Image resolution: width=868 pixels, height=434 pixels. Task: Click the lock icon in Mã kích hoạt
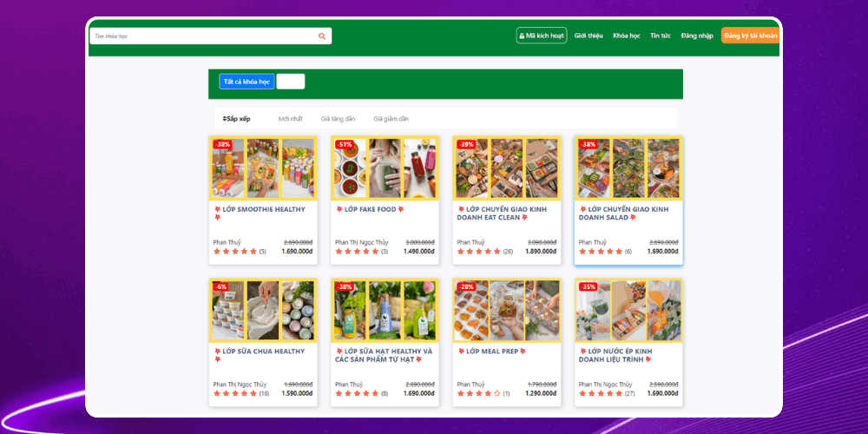(x=522, y=36)
